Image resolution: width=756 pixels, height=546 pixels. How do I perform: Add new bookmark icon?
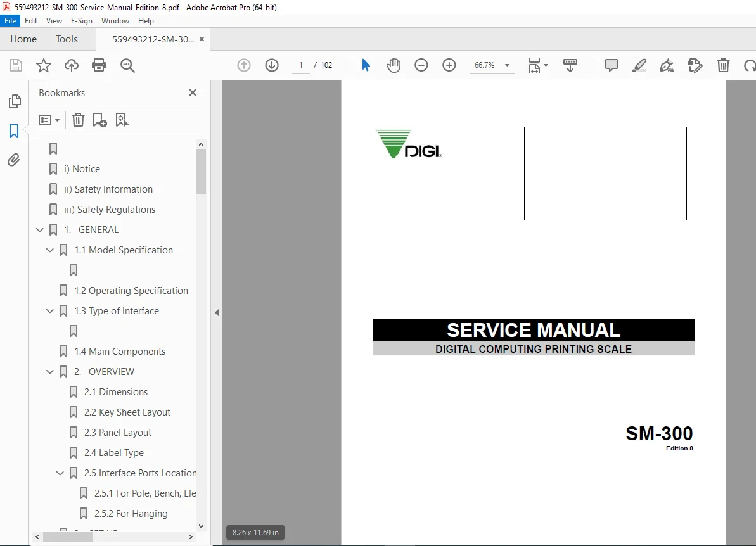coord(99,120)
